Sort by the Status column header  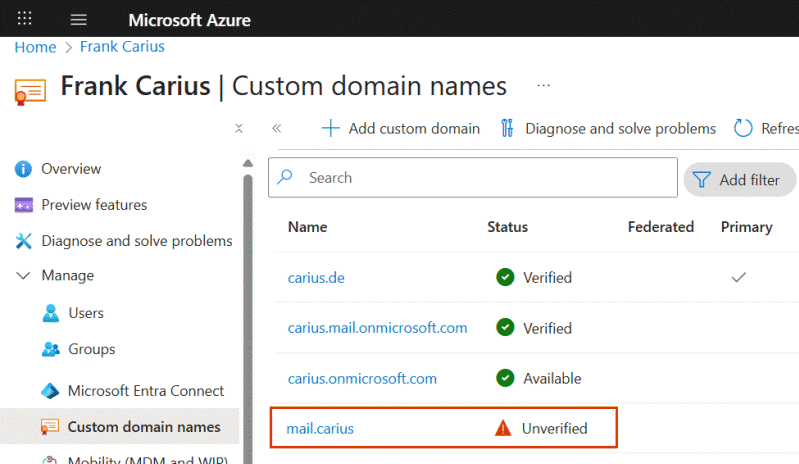click(507, 227)
